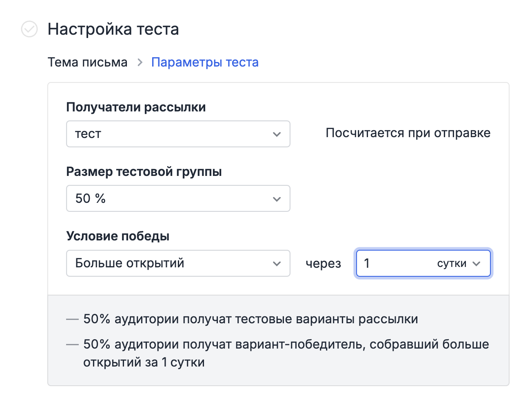Viewport: 532px width, 400px height.
Task: Click the Получатели рассылки field label
Action: (136, 107)
